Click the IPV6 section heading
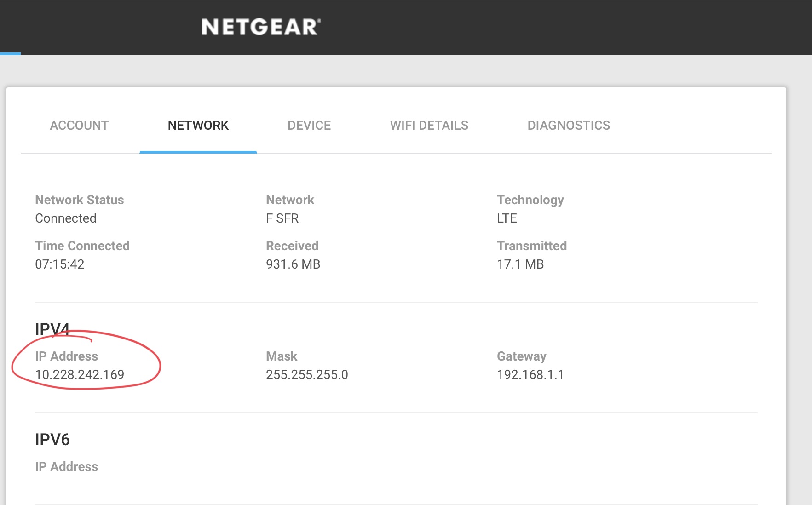The image size is (812, 505). [x=52, y=439]
